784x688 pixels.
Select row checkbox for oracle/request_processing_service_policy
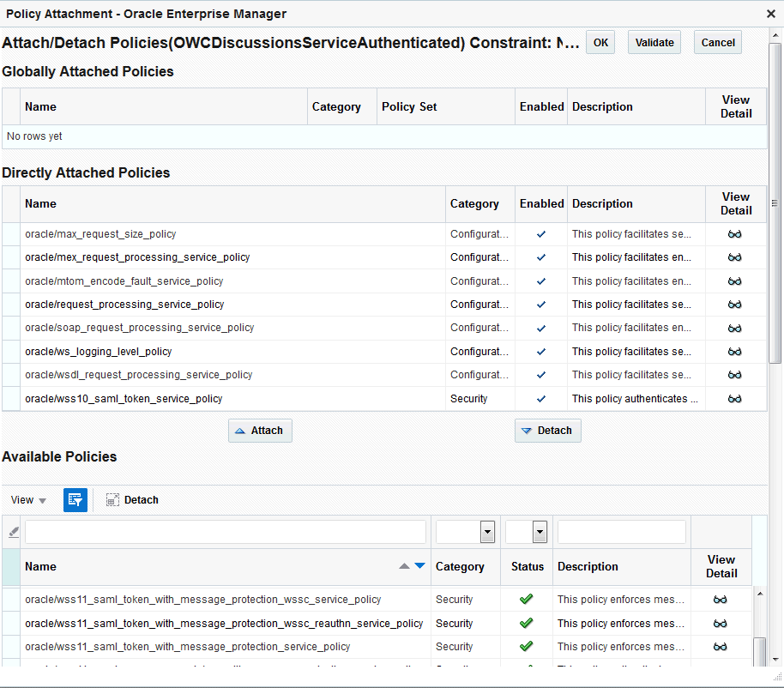[x=9, y=304]
